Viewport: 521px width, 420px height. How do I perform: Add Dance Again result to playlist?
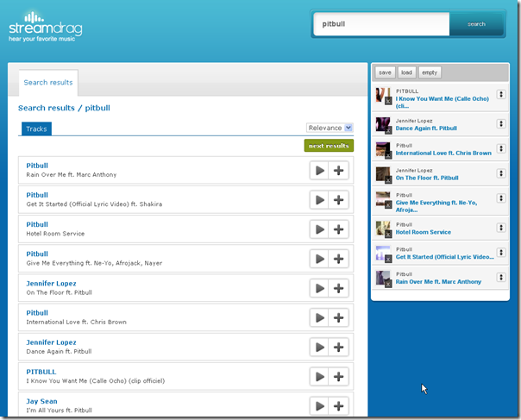coord(339,348)
